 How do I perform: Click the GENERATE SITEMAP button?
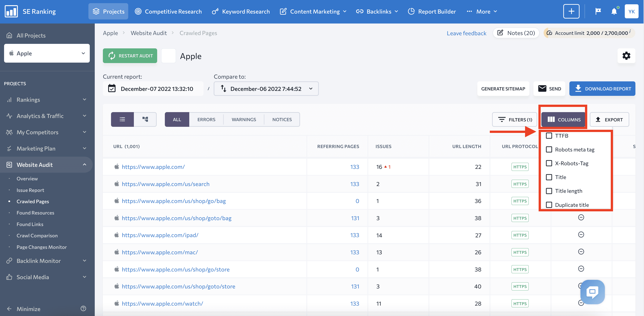(x=503, y=89)
